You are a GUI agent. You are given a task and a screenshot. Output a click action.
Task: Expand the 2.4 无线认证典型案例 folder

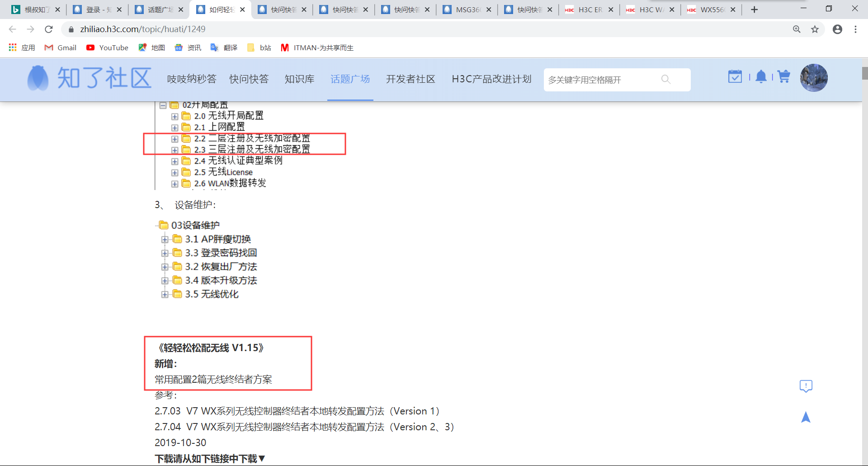[x=175, y=162]
